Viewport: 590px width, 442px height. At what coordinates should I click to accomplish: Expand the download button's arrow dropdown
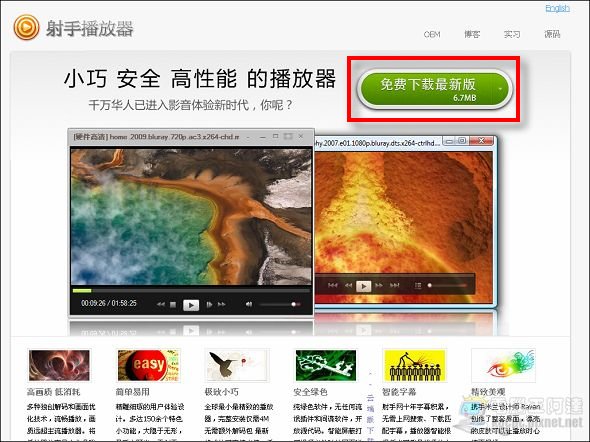click(500, 89)
